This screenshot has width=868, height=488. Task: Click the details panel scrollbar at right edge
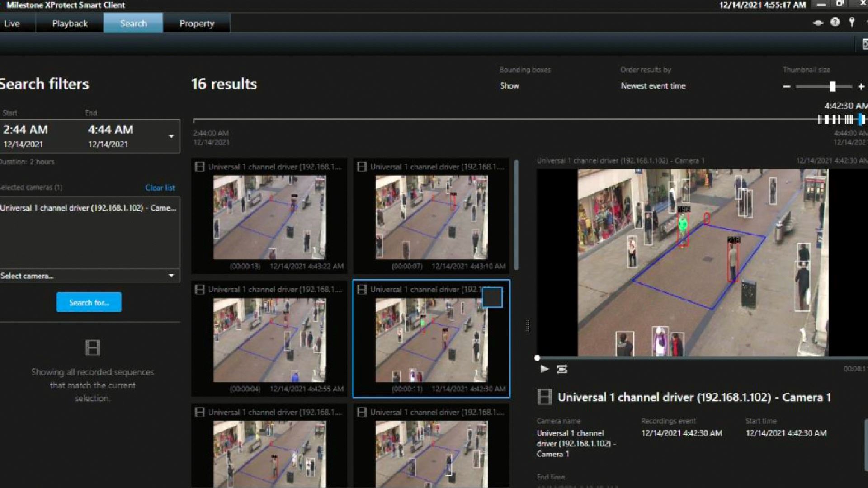pos(866,445)
